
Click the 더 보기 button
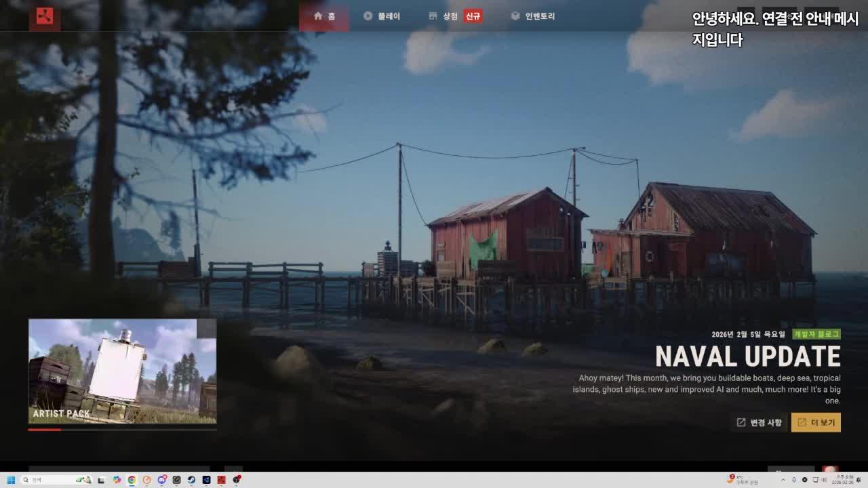pyautogui.click(x=816, y=422)
